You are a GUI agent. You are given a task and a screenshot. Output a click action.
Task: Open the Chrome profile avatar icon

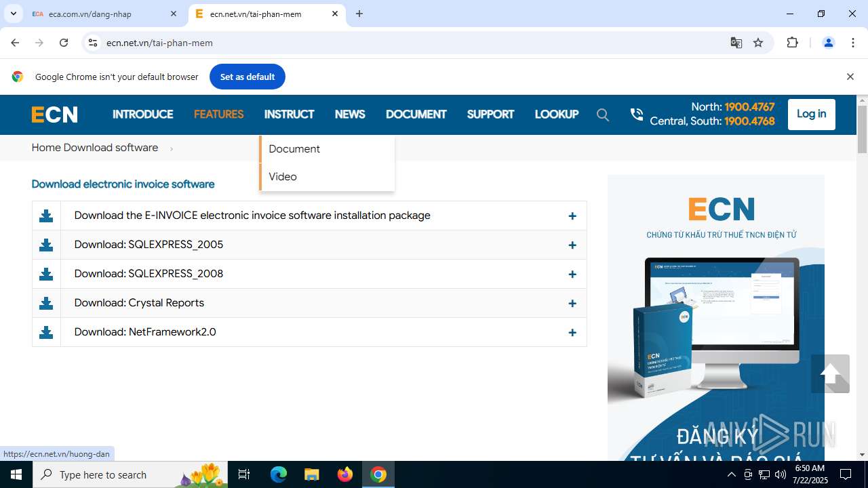pyautogui.click(x=828, y=43)
